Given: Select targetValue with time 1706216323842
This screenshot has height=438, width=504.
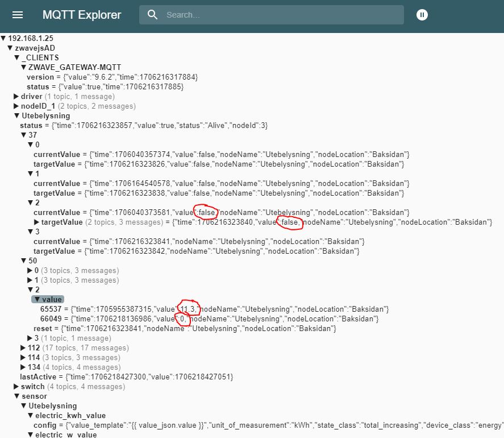Looking at the screenshot, I should coord(197,251).
